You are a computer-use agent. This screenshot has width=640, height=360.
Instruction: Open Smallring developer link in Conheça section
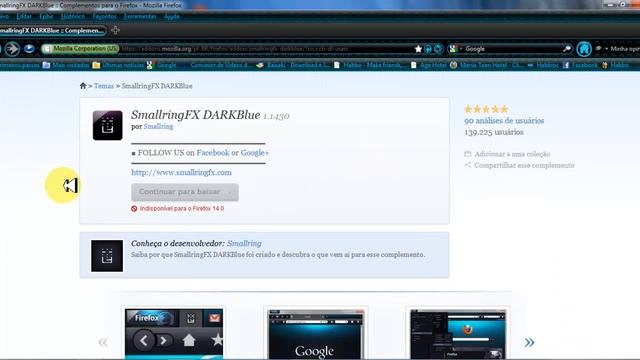point(244,243)
